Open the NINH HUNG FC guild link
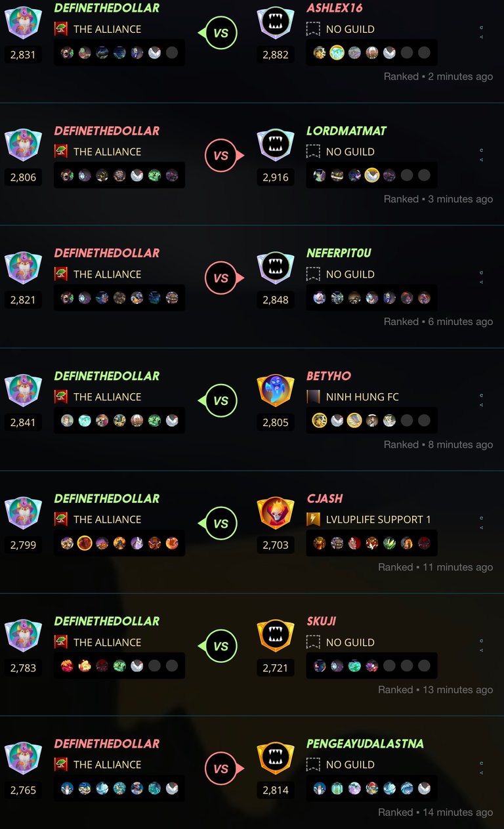 [362, 397]
